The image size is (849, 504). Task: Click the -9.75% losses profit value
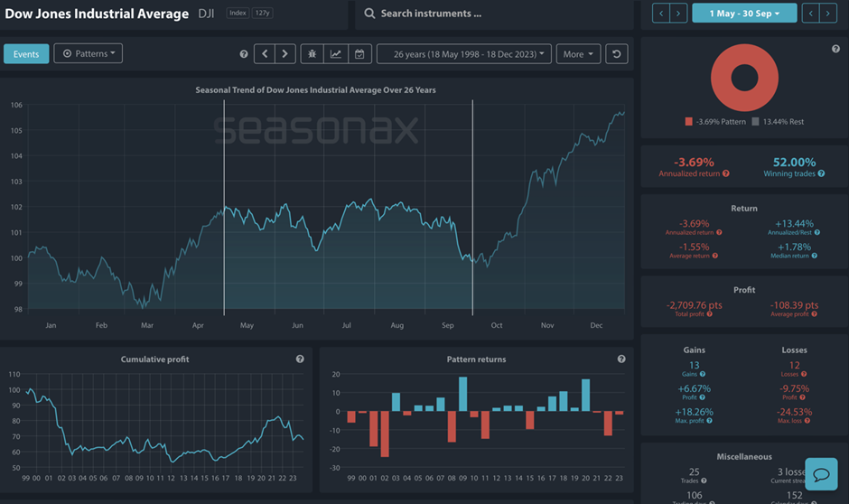794,388
